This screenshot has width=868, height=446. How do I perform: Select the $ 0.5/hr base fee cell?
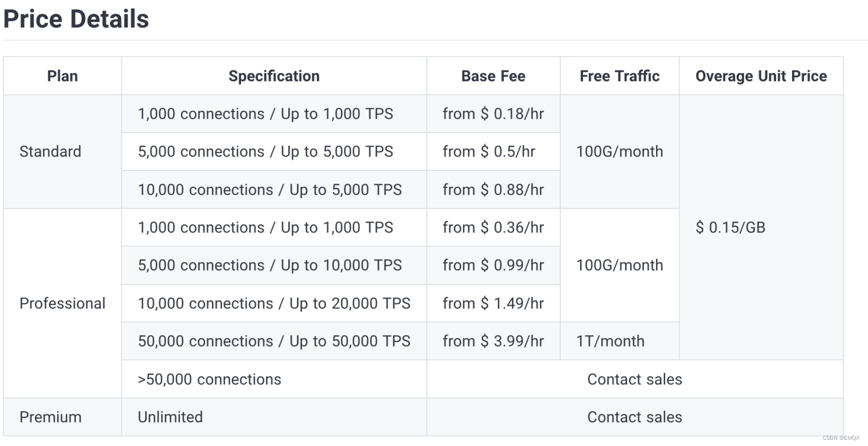tap(488, 151)
